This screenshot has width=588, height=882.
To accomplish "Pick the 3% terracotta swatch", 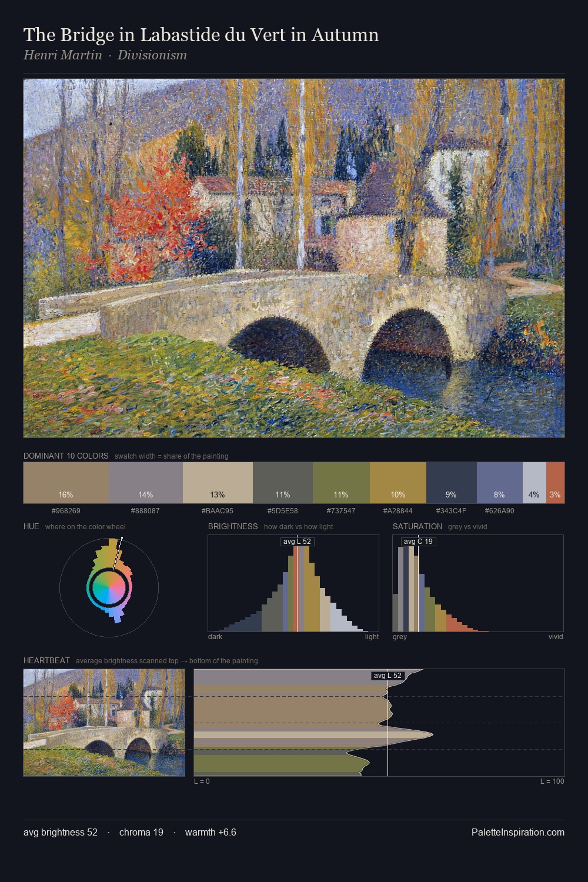I will (x=555, y=483).
